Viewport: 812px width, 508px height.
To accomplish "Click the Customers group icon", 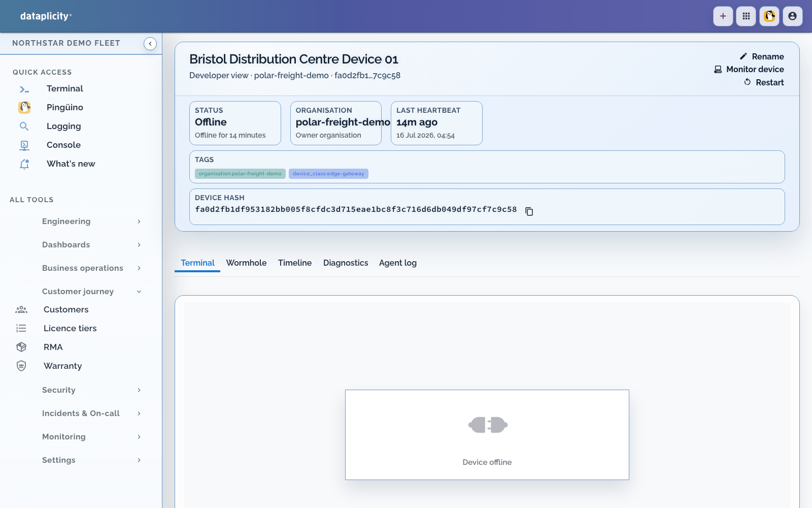I will tap(21, 309).
